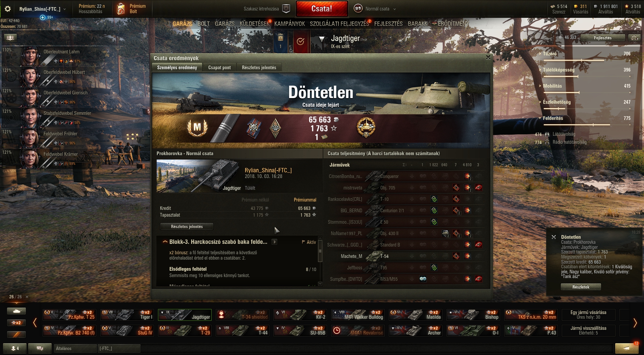The height and width of the screenshot is (355, 644).
Task: Click the Részletes jelentés button under credits
Action: pos(187,227)
